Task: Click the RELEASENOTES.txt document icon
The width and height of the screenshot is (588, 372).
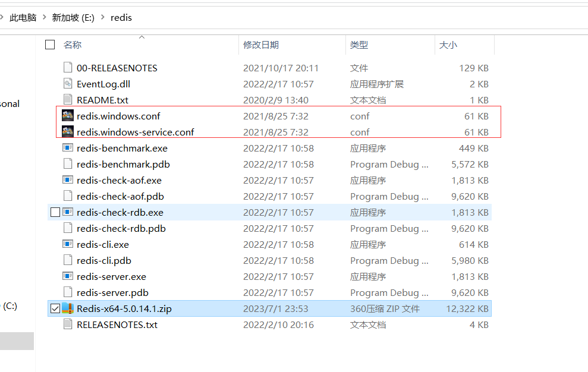Action: click(68, 324)
